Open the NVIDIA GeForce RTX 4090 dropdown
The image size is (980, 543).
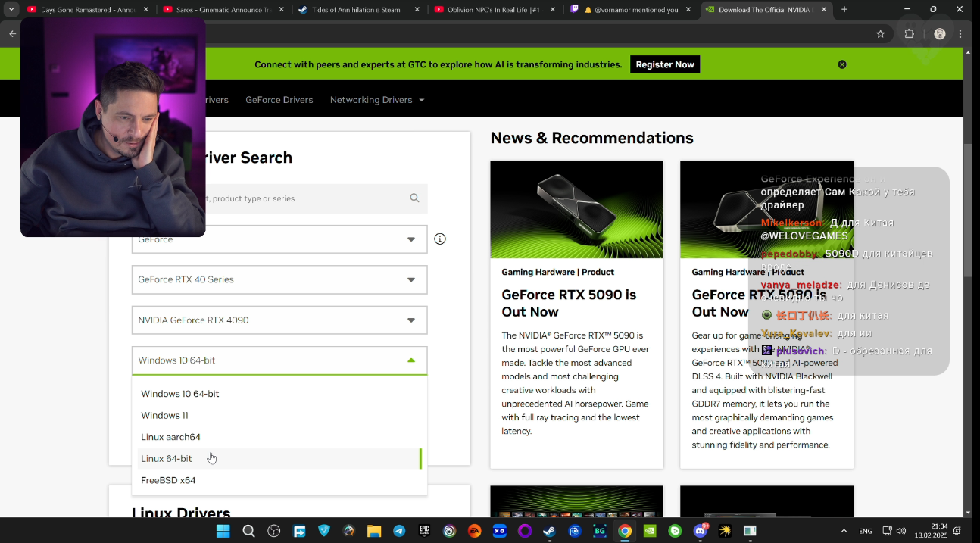(x=279, y=320)
